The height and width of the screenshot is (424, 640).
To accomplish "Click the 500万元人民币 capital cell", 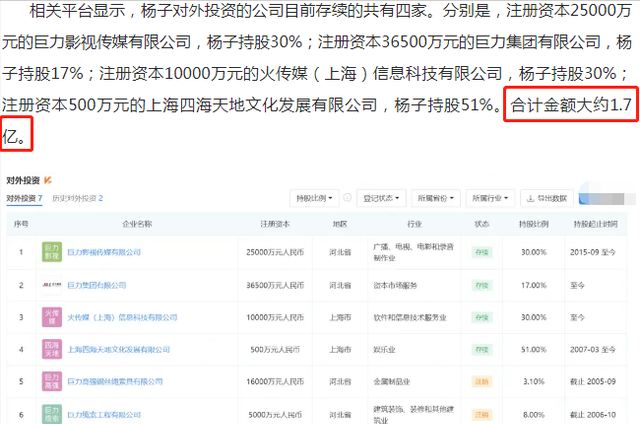I will click(275, 349).
